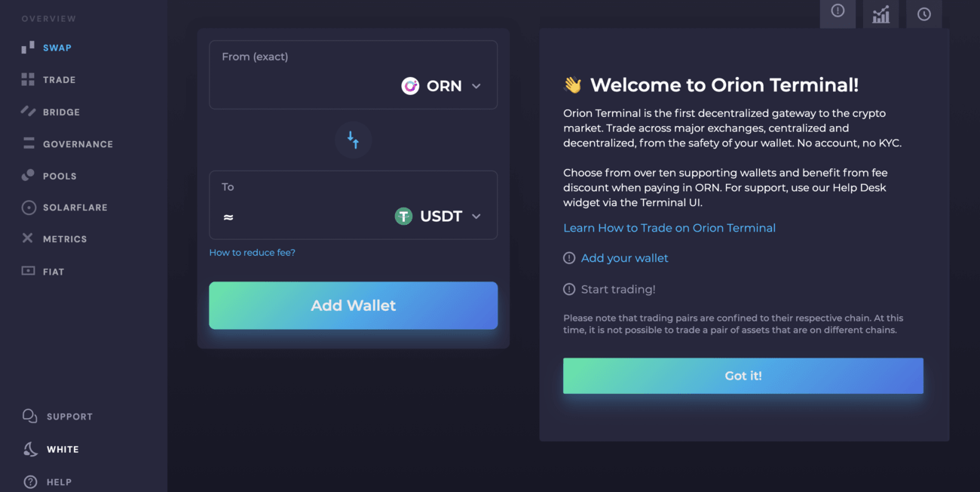The height and width of the screenshot is (492, 980).
Task: Click the Got it! button
Action: [743, 376]
